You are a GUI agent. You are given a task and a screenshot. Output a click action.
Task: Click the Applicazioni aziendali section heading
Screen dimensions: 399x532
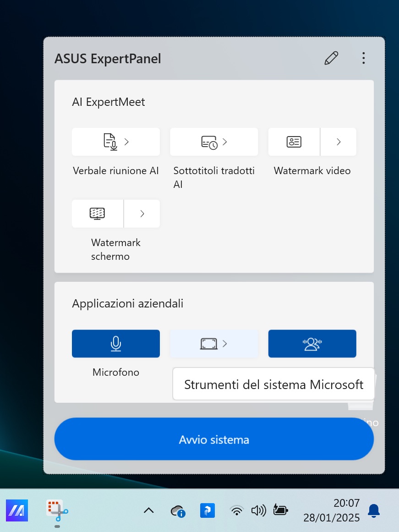pyautogui.click(x=127, y=303)
